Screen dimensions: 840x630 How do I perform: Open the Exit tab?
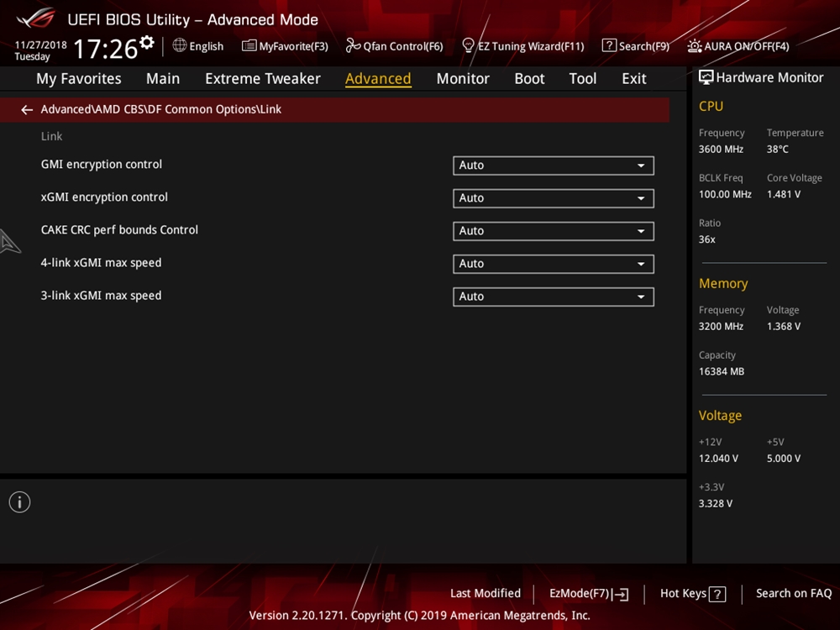click(633, 79)
